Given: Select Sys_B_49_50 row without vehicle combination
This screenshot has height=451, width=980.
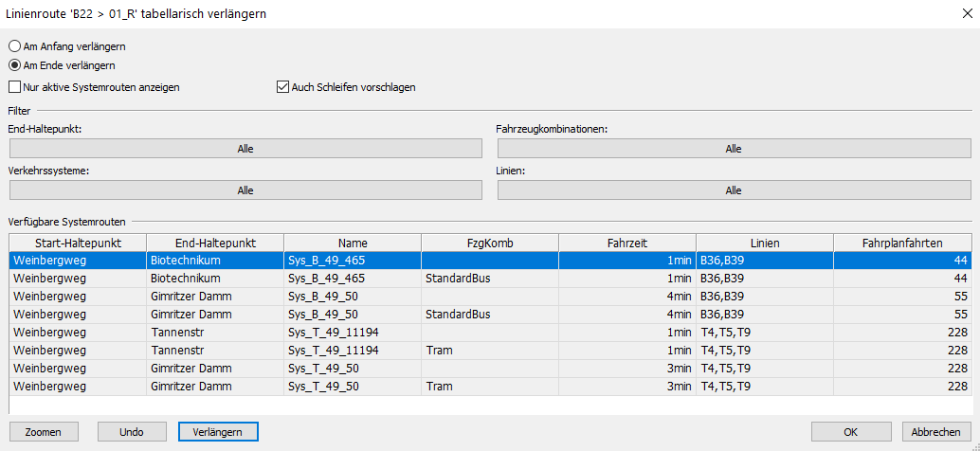Looking at the screenshot, I should click(x=353, y=296).
